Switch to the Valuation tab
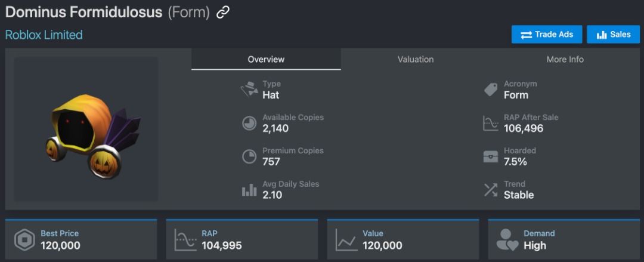 click(416, 59)
